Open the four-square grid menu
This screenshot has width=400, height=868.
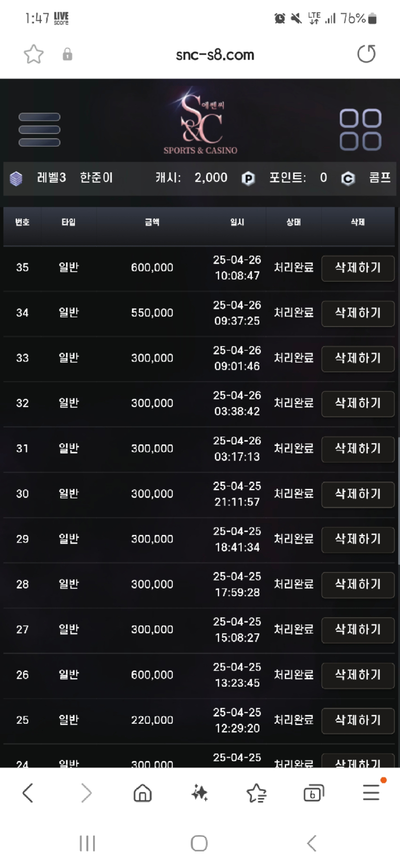tap(360, 130)
